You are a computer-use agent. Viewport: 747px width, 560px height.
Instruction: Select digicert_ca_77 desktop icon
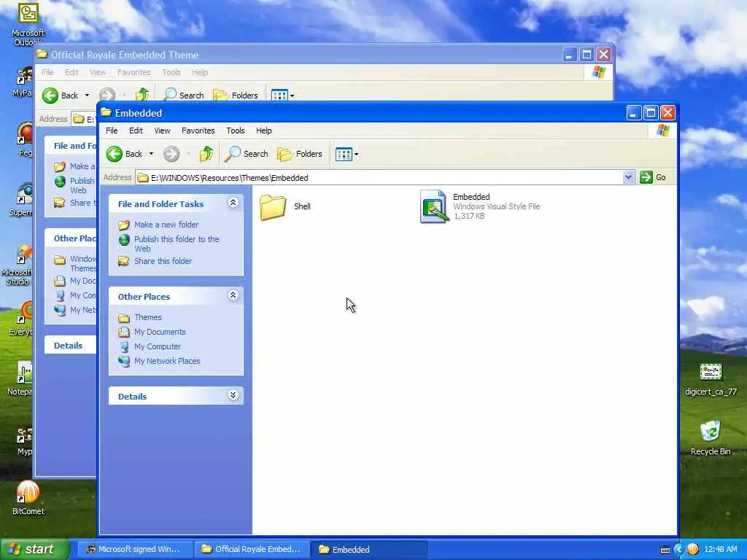click(711, 373)
